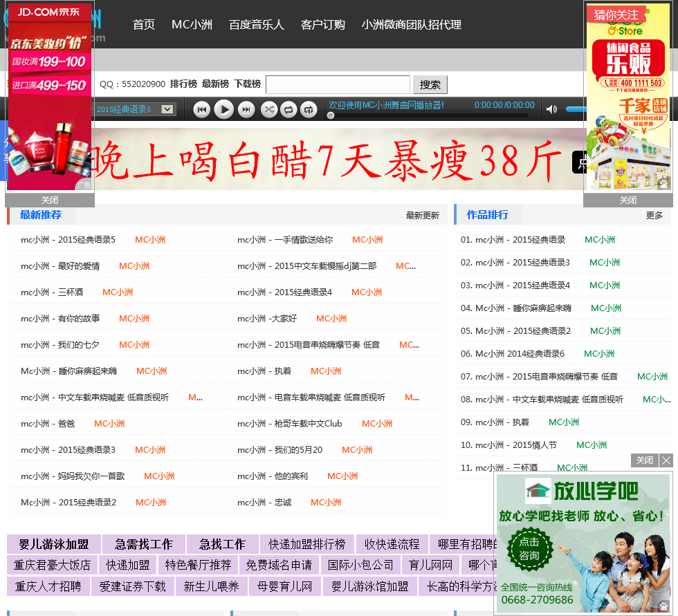Click the playback progress slider knob
Viewport: 678px width, 616px height.
[331, 115]
